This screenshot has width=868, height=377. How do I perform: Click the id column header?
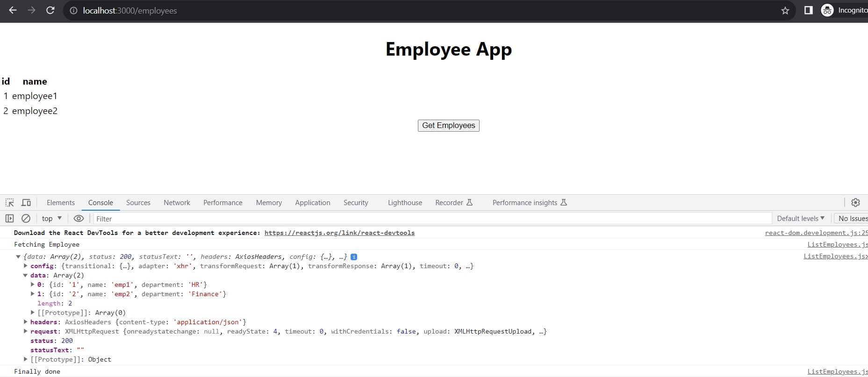[x=6, y=81]
